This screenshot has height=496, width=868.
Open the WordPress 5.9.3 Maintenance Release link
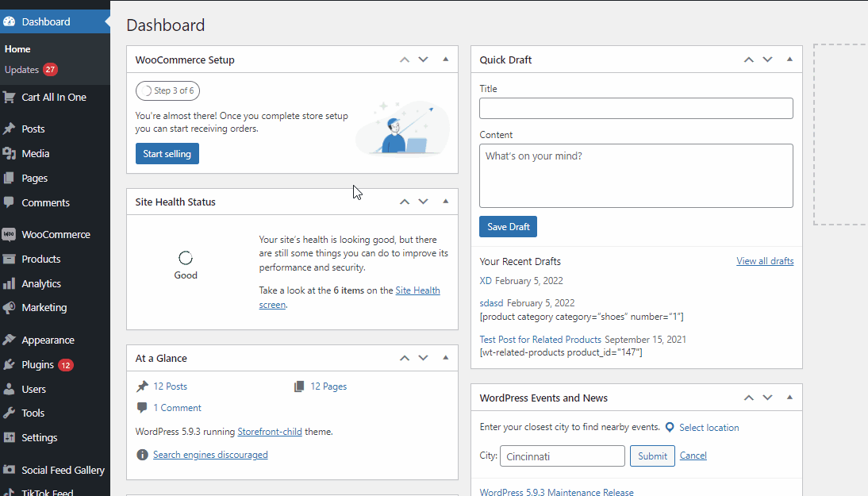tap(556, 491)
